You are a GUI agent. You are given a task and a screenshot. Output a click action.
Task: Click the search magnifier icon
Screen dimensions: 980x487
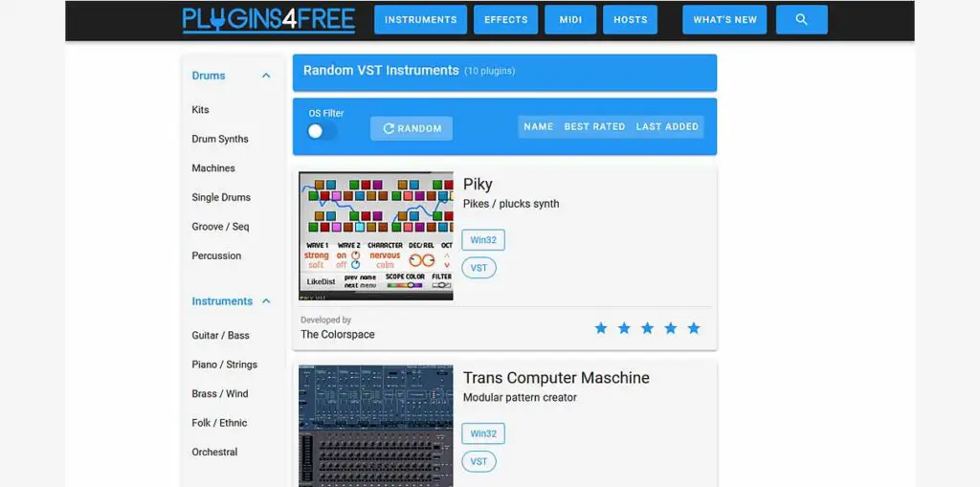click(801, 19)
